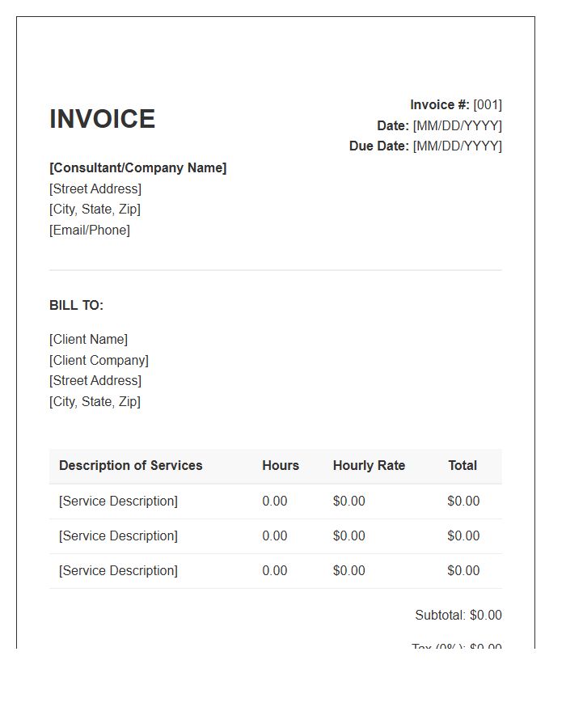Select third row [Service Description] cell

[118, 571]
